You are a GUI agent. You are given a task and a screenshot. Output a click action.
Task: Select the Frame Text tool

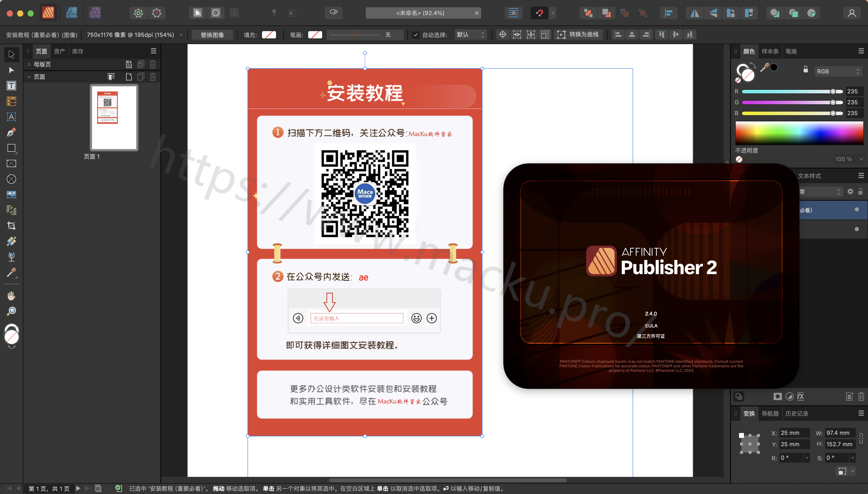pyautogui.click(x=11, y=86)
